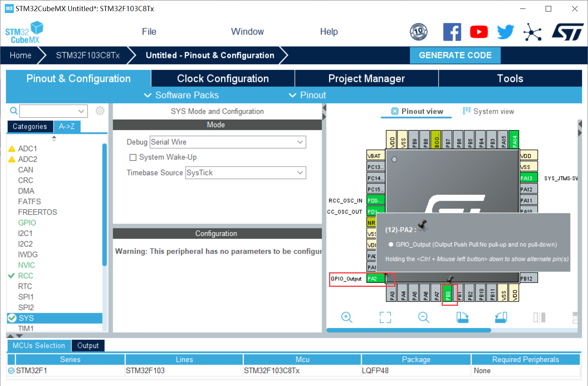The width and height of the screenshot is (588, 386).
Task: Click the greyed split-view icon
Action: coord(539,317)
